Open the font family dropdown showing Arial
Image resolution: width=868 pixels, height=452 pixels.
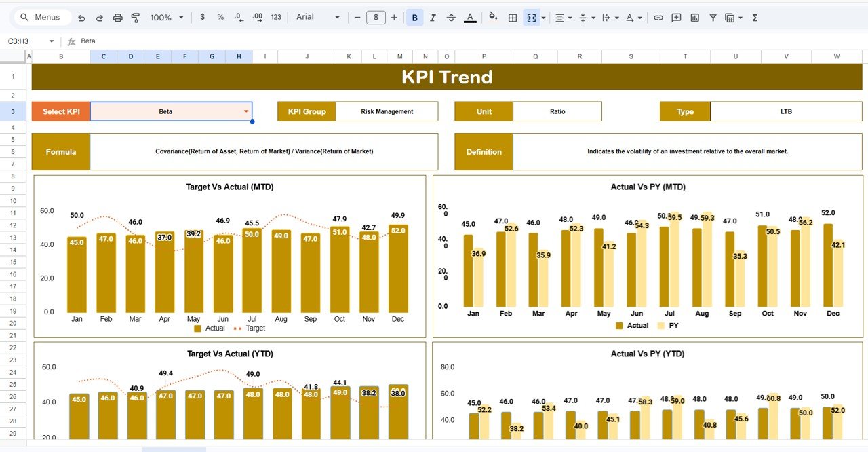click(315, 17)
